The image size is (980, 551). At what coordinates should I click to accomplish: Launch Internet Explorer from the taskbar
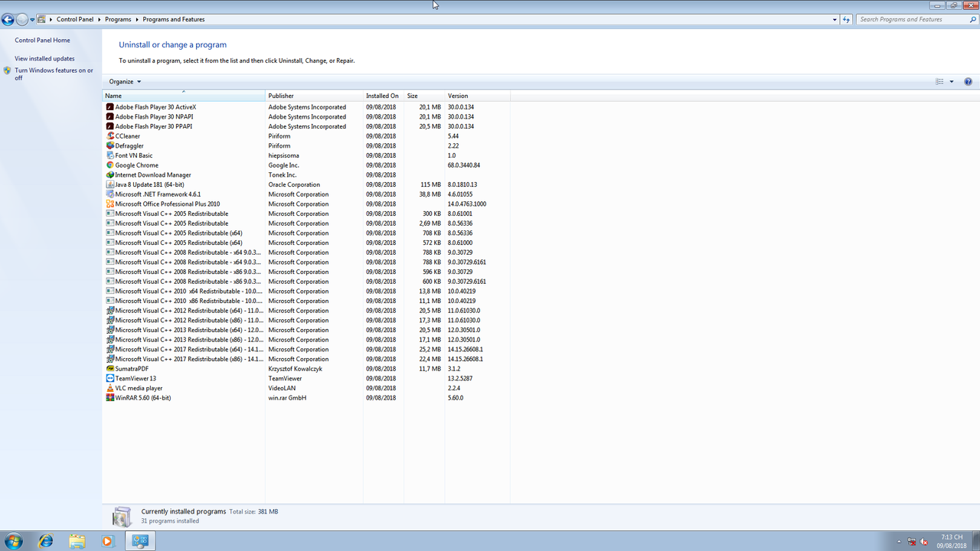[x=46, y=541]
